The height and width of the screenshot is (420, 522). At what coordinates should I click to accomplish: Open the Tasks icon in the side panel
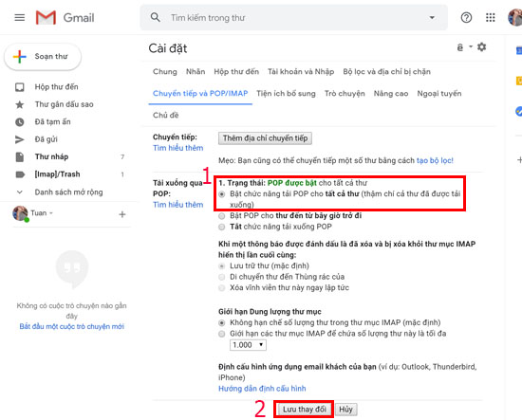tap(518, 111)
